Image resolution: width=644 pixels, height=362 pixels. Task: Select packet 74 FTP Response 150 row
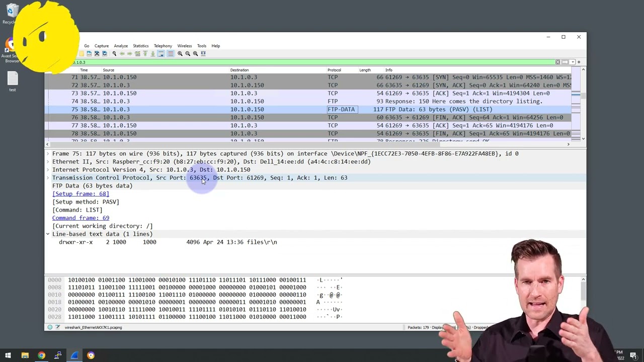pyautogui.click(x=308, y=102)
